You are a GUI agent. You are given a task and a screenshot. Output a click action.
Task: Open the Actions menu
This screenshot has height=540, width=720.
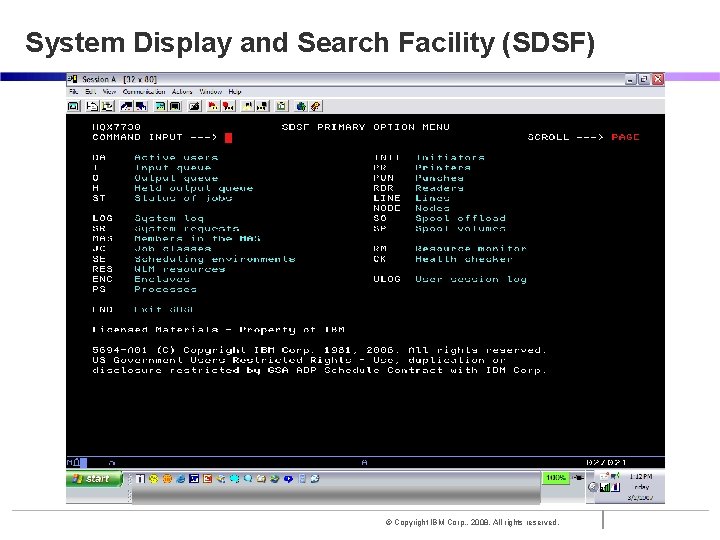182,91
